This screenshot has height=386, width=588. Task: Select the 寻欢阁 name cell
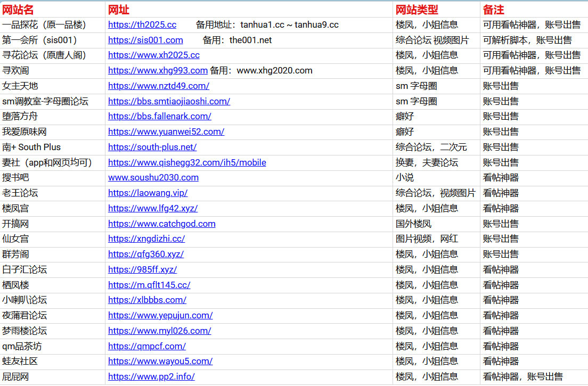pyautogui.click(x=53, y=70)
